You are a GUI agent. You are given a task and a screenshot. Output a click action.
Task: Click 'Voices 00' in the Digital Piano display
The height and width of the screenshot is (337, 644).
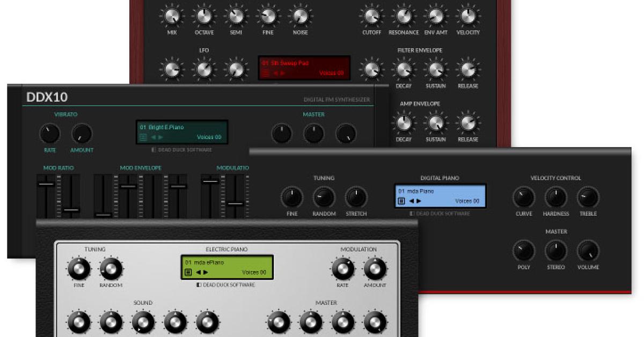click(467, 201)
